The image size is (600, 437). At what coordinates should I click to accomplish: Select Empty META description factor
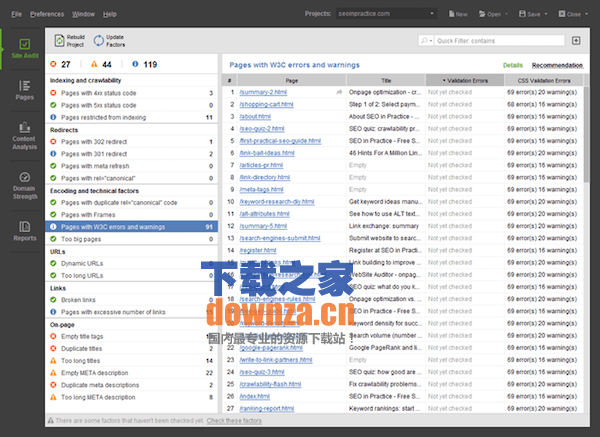click(x=131, y=373)
